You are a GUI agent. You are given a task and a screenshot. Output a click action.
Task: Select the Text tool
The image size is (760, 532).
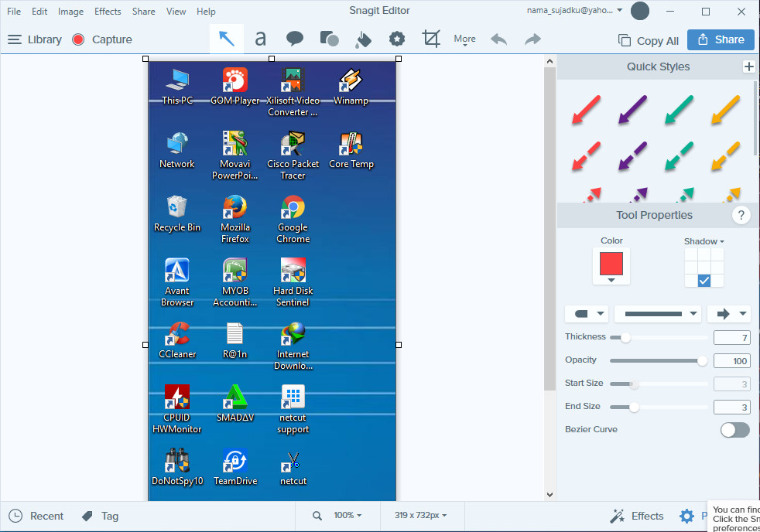point(260,39)
